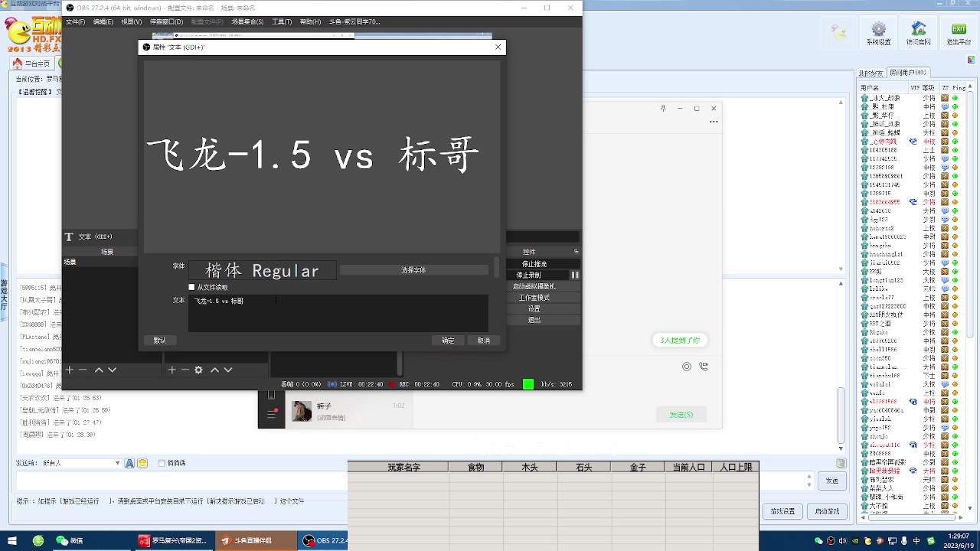Click the pin icon in chat window
This screenshot has height=551, width=980.
point(663,109)
